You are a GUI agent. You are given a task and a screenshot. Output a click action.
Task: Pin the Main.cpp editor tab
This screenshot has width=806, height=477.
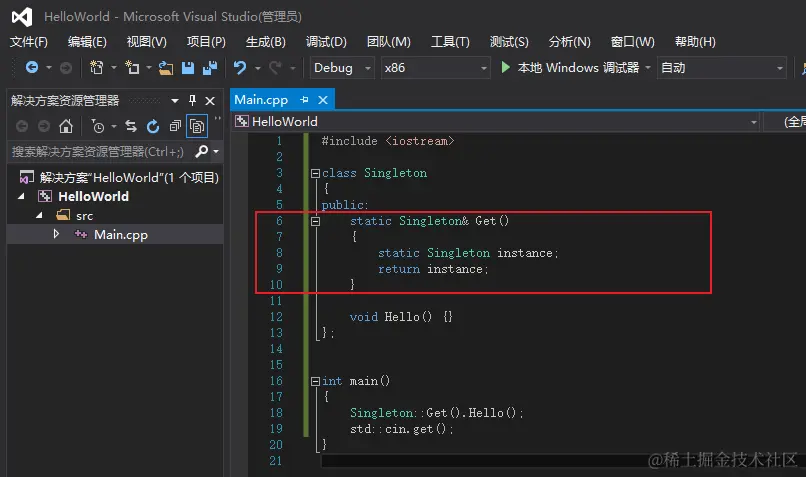(304, 100)
